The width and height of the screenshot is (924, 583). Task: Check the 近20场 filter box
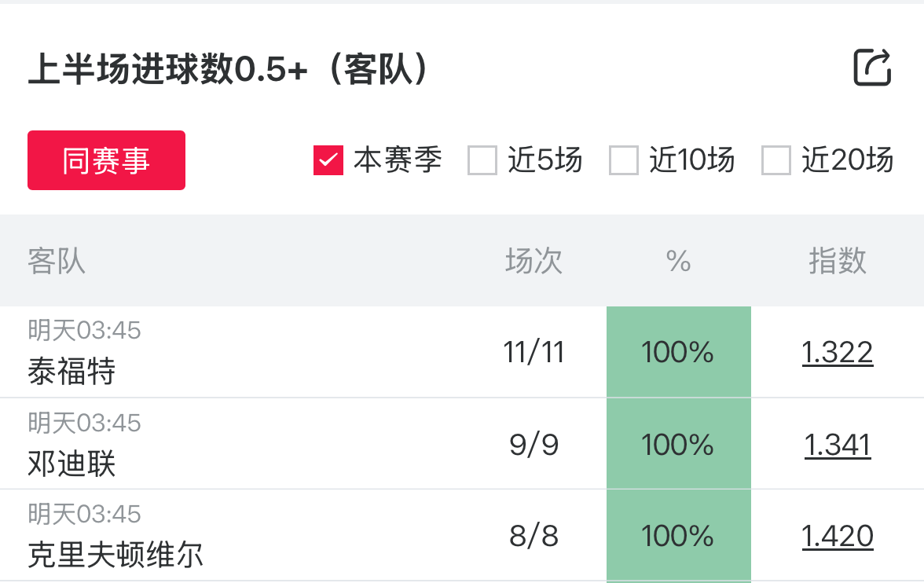click(775, 160)
